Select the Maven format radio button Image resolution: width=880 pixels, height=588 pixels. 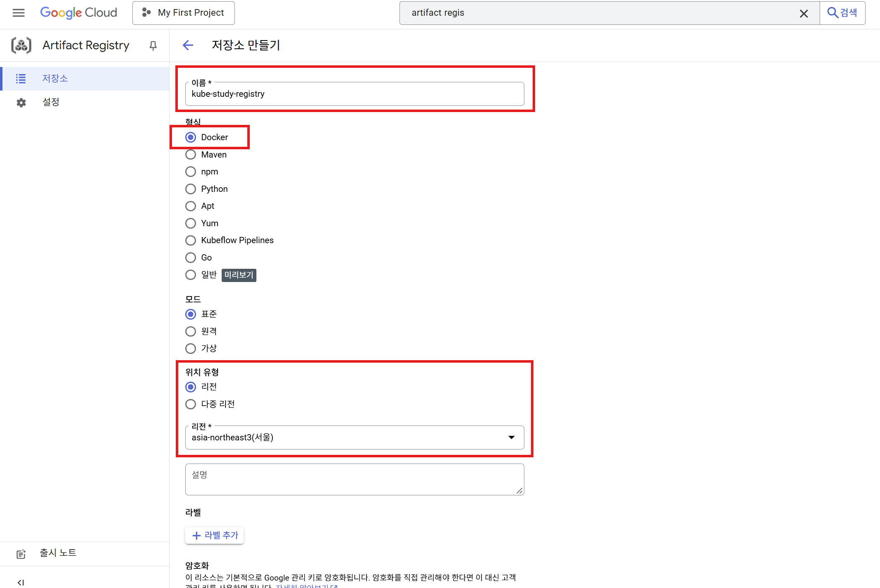pos(191,155)
